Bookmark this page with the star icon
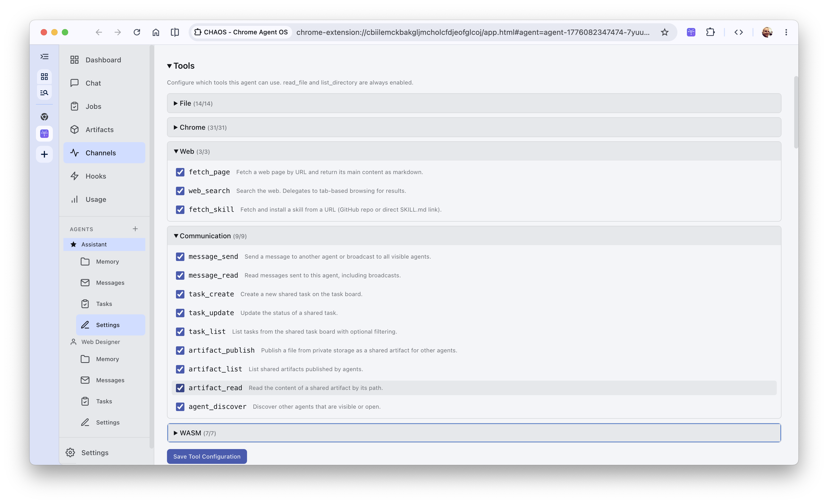Viewport: 828px width, 504px height. (664, 32)
